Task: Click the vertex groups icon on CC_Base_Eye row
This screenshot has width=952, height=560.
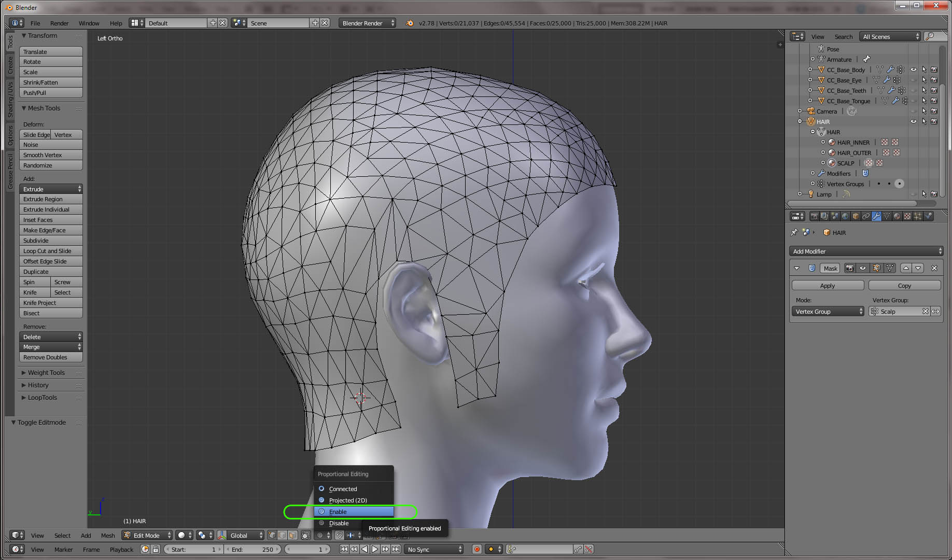Action: click(x=897, y=80)
